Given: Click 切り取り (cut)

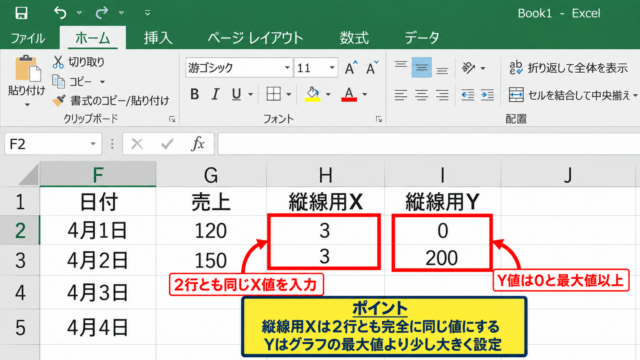Looking at the screenshot, I should pyautogui.click(x=78, y=62).
